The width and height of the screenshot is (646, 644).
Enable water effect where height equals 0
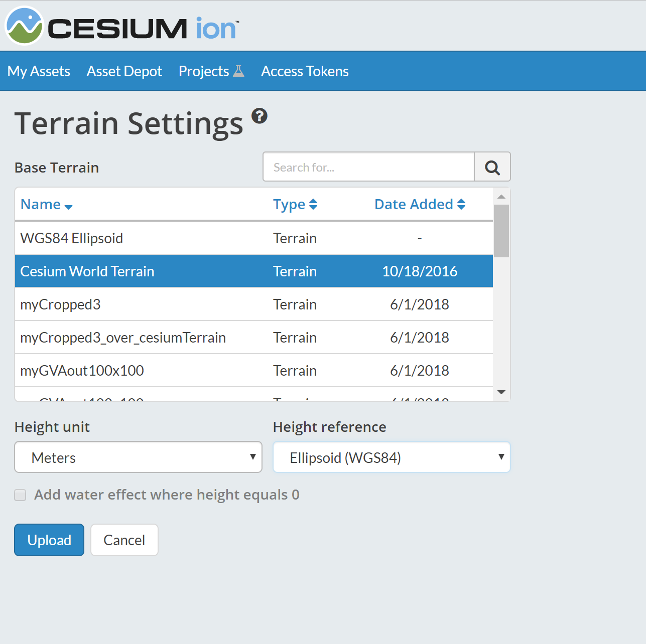click(20, 495)
